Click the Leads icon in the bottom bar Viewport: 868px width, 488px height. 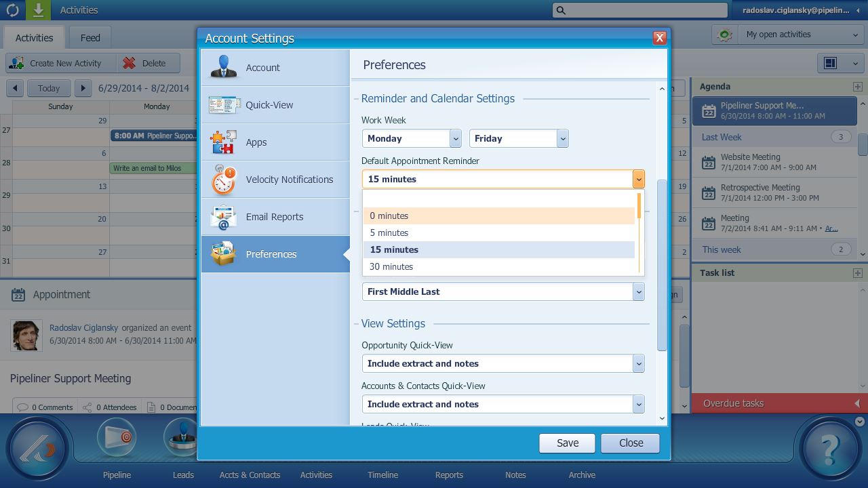point(182,438)
